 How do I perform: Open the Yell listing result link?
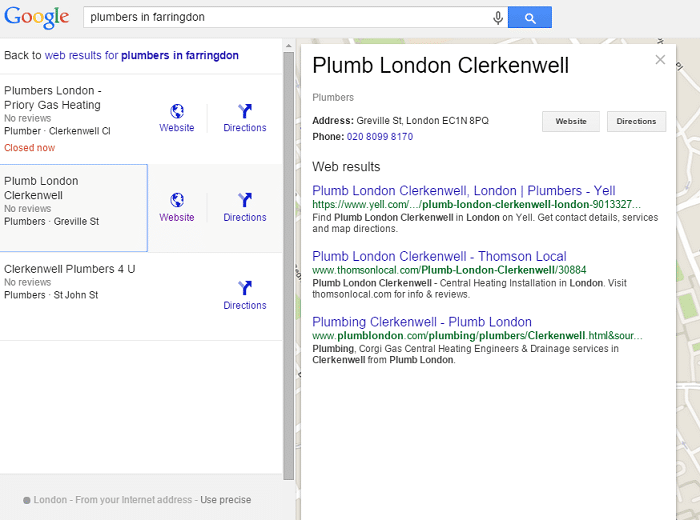coord(463,191)
